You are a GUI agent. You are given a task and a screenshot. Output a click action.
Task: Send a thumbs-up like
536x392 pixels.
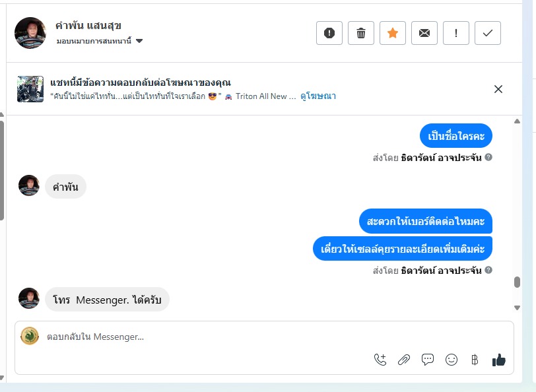(498, 360)
